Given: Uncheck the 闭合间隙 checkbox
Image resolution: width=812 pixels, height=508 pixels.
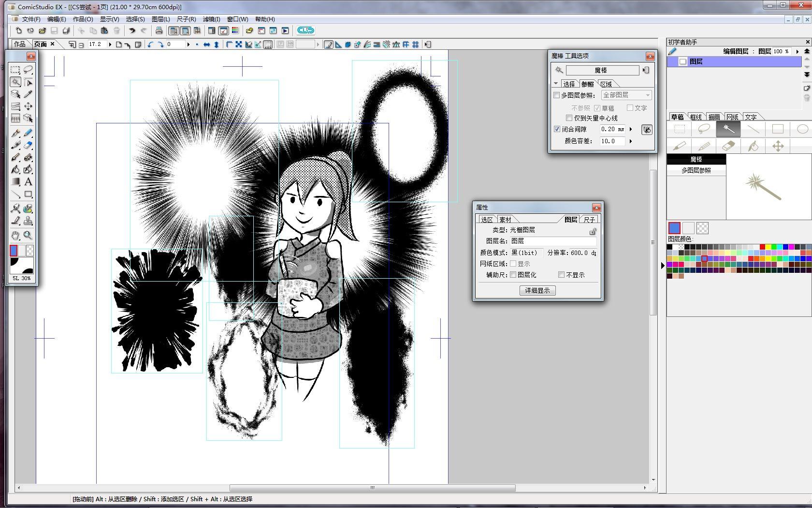Looking at the screenshot, I should (557, 129).
